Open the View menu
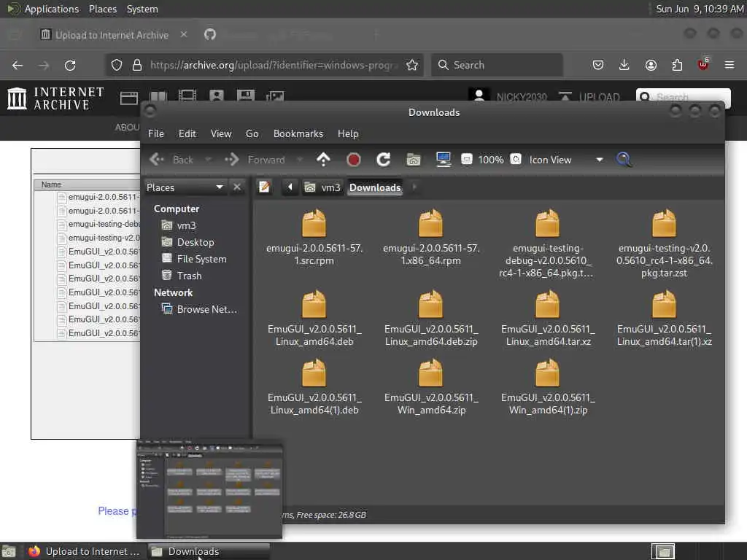Screen dimensions: 747x560 221,134
